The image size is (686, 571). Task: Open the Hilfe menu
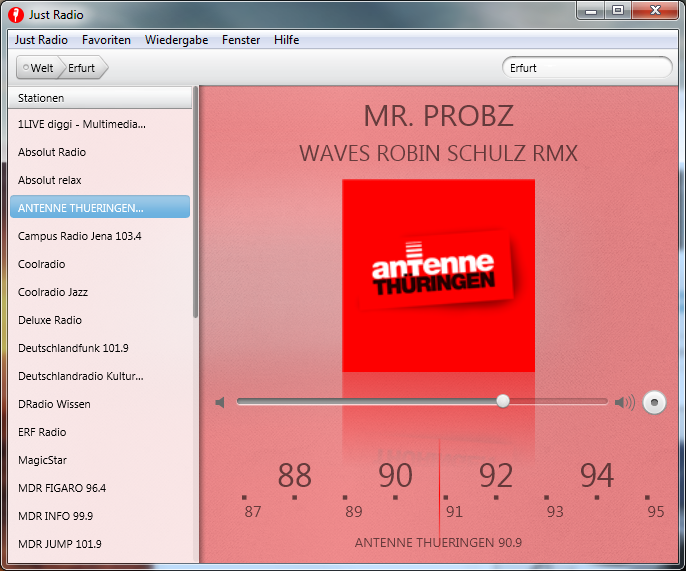pos(287,40)
